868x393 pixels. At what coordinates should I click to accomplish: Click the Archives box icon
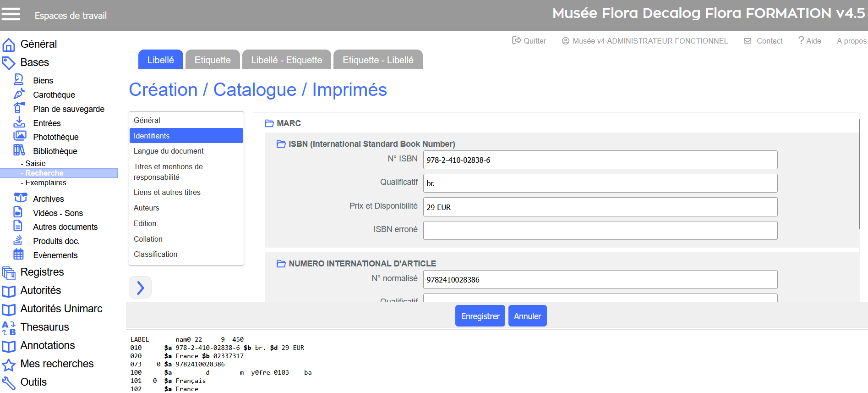[x=20, y=198]
